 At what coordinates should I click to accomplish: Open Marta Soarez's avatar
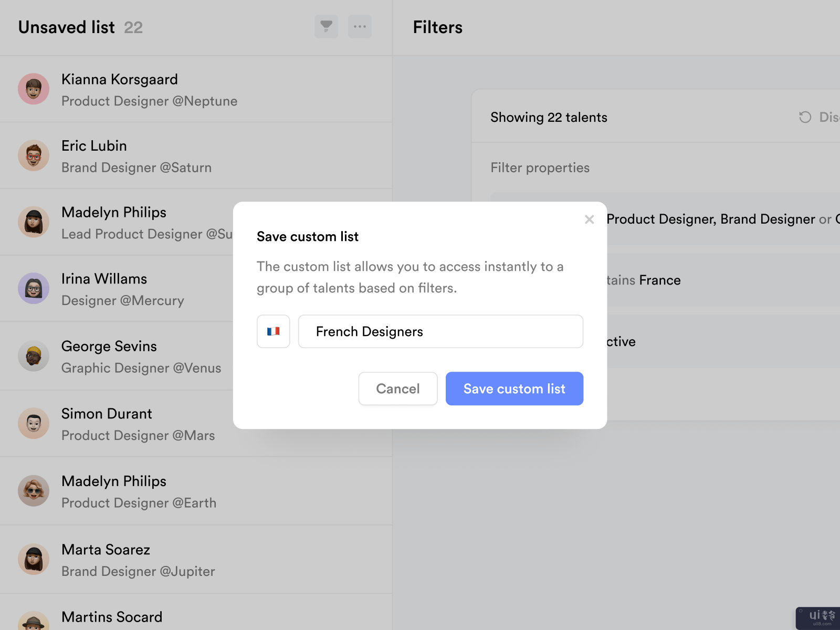pyautogui.click(x=34, y=559)
